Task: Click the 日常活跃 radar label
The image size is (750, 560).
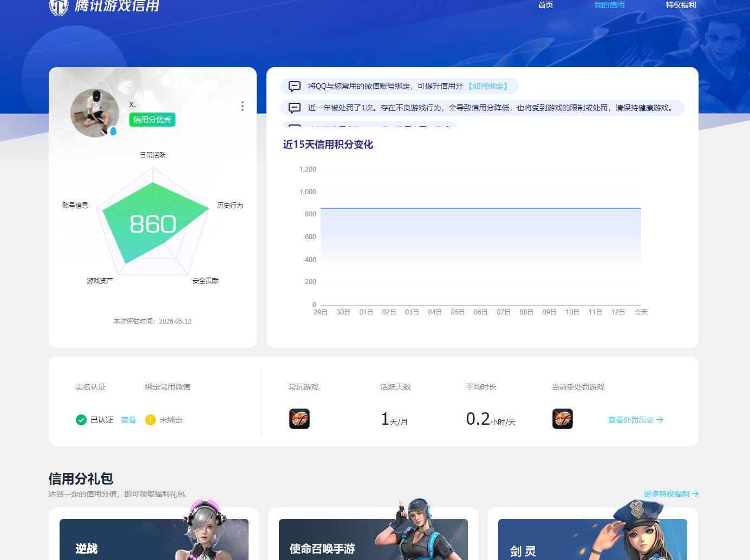Action: pyautogui.click(x=153, y=155)
